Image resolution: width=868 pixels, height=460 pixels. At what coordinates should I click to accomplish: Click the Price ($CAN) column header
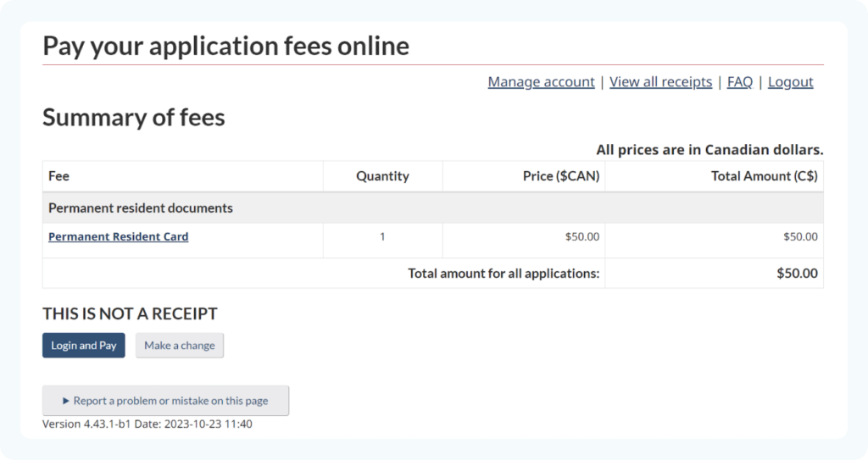pos(560,176)
